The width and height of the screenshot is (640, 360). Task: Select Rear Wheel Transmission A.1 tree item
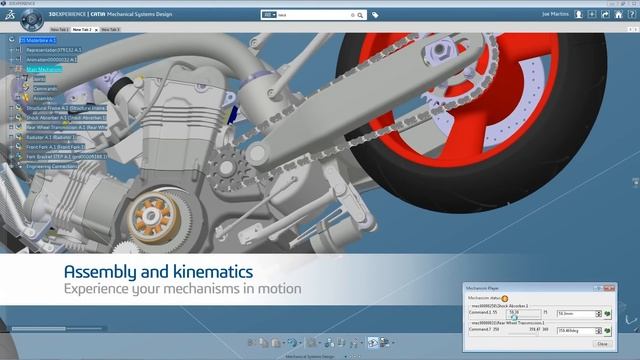click(66, 127)
